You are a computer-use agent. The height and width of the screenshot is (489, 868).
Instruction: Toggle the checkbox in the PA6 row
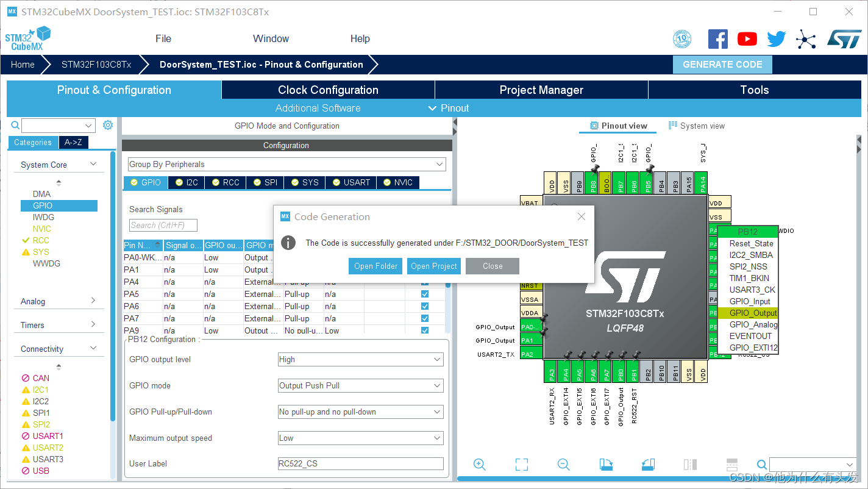click(425, 306)
